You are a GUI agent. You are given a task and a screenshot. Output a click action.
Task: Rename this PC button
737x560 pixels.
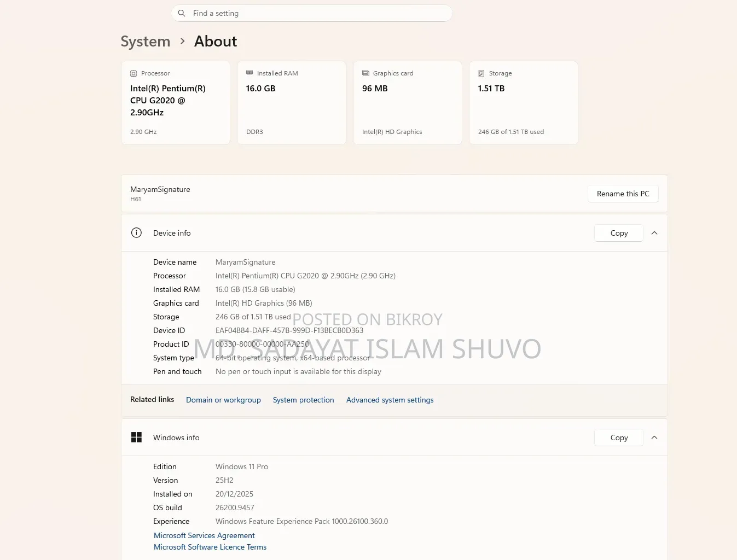(x=623, y=194)
